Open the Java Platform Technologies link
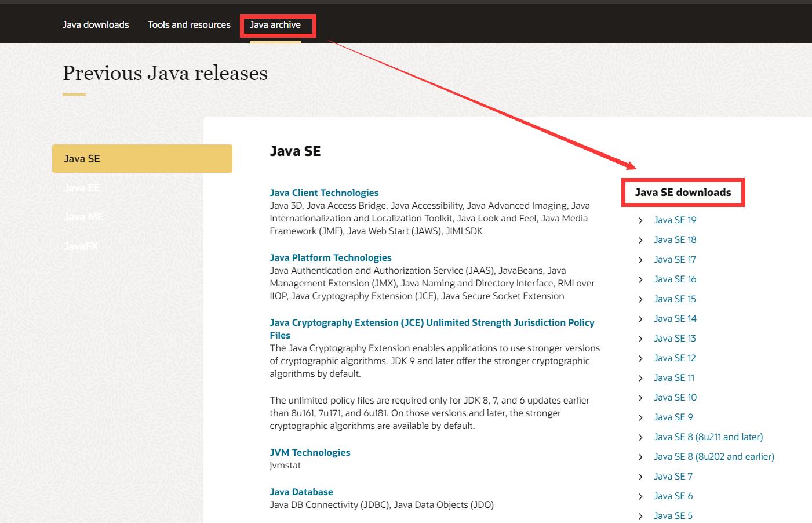Image resolution: width=812 pixels, height=523 pixels. pyautogui.click(x=330, y=257)
